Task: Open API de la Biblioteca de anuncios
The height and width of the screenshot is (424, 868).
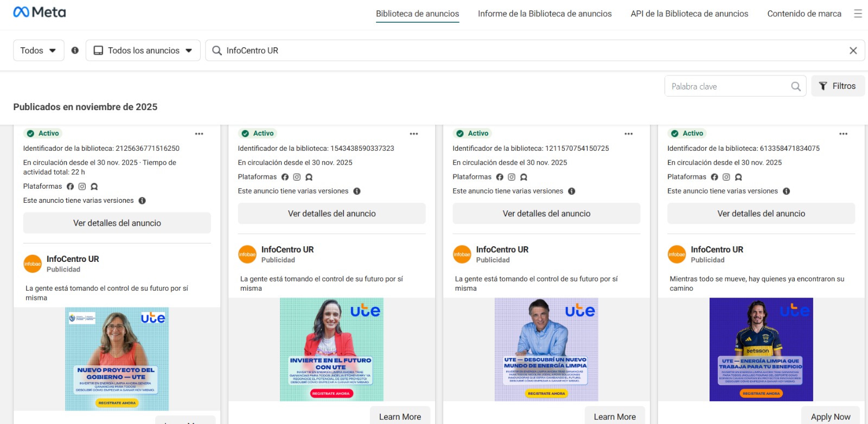Action: (x=689, y=14)
